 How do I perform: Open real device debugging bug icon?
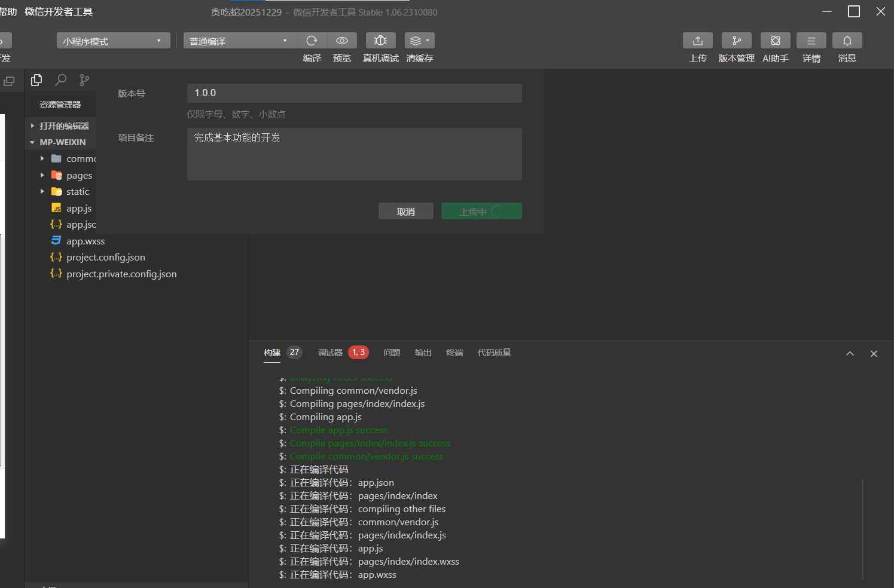(380, 41)
